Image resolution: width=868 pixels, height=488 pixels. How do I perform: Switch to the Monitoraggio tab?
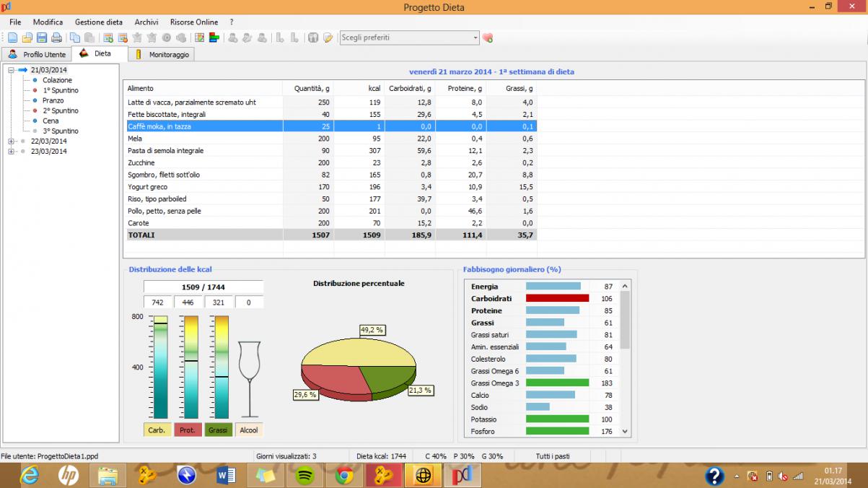point(168,55)
